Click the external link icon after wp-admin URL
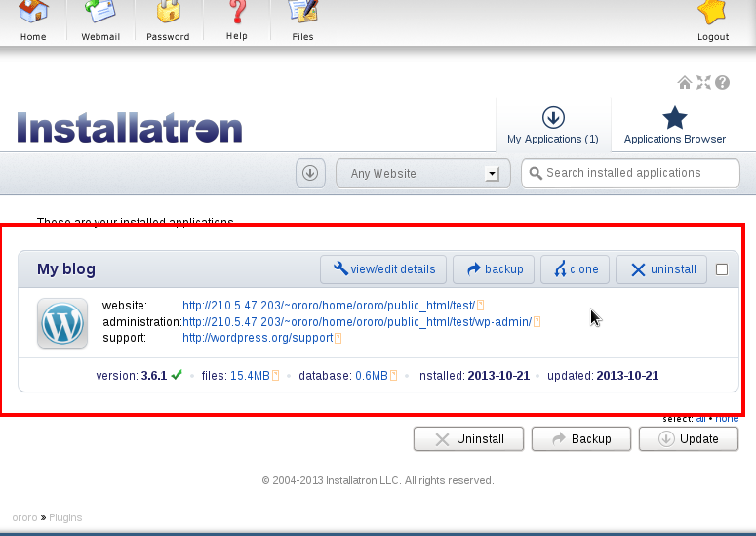This screenshot has height=536, width=756. click(x=537, y=322)
